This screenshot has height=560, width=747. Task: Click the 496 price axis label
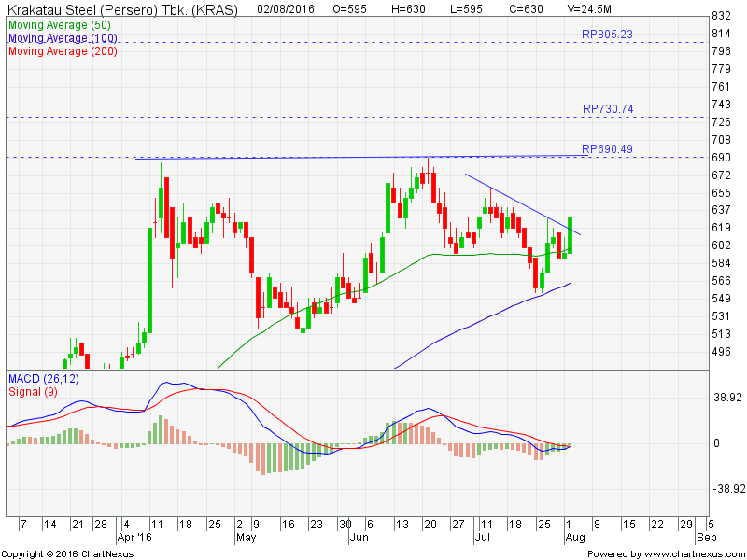coord(721,352)
